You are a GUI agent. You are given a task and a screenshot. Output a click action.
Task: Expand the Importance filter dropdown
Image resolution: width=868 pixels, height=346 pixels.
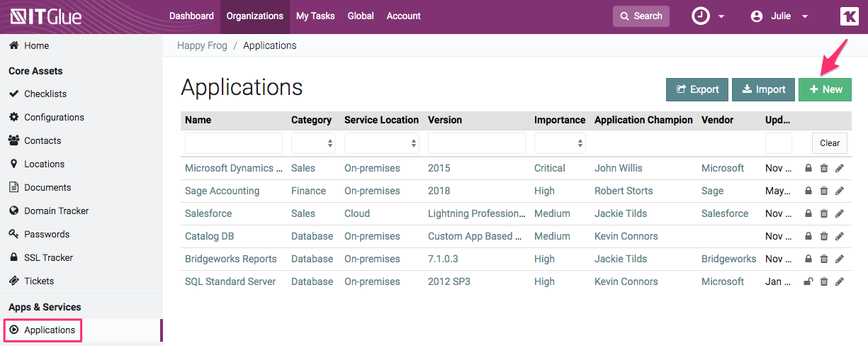pyautogui.click(x=560, y=143)
